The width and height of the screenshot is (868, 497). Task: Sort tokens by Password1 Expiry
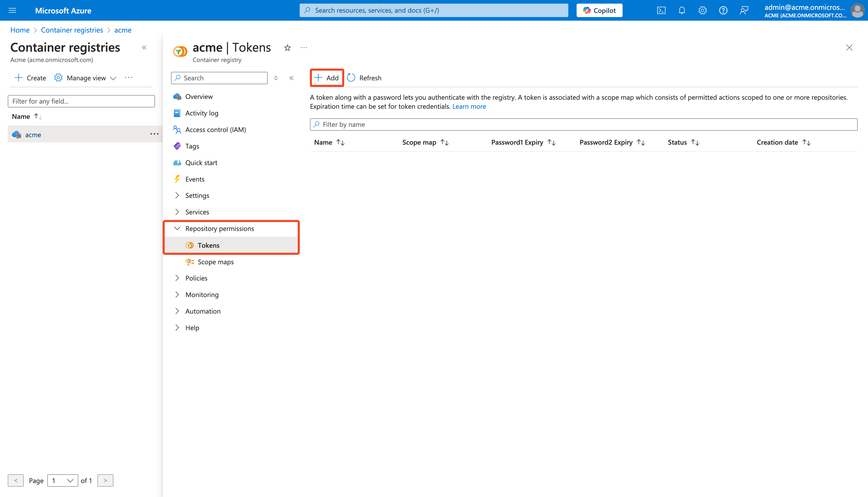(x=523, y=142)
